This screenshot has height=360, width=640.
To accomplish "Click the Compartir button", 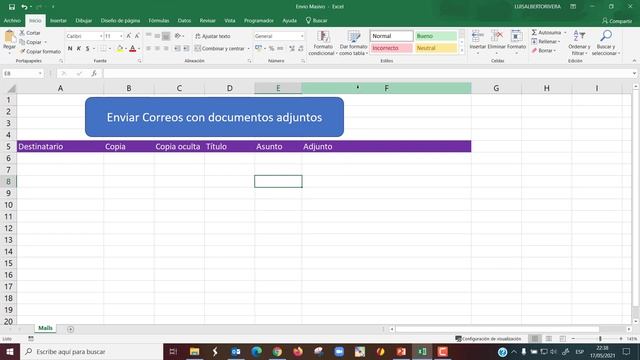I will (617, 21).
